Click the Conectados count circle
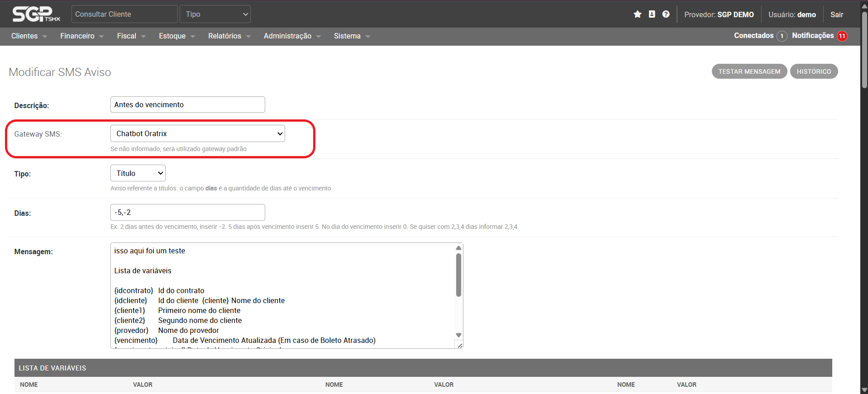This screenshot has width=868, height=394. click(x=782, y=36)
